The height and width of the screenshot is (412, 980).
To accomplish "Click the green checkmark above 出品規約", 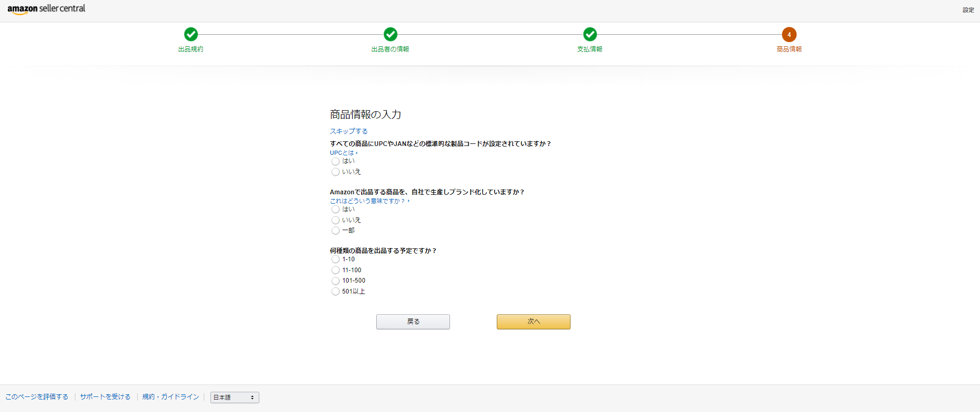I will tap(191, 34).
